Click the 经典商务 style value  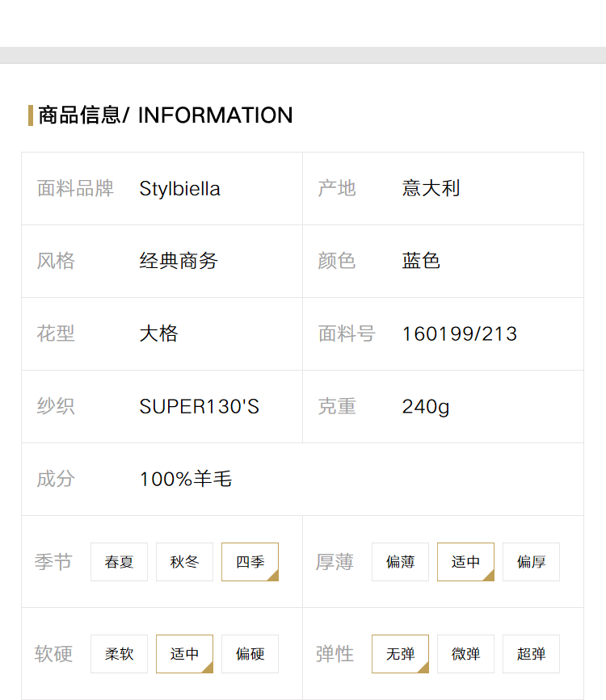pos(179,261)
